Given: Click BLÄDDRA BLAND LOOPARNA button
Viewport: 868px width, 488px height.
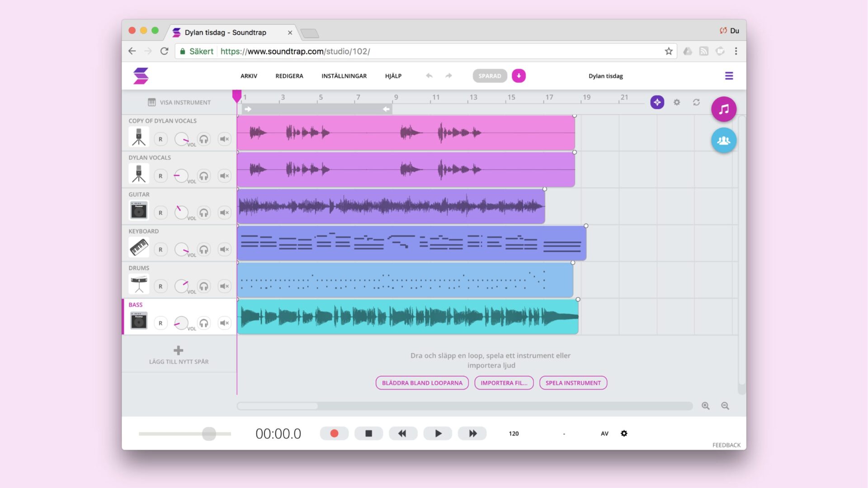Looking at the screenshot, I should tap(421, 383).
